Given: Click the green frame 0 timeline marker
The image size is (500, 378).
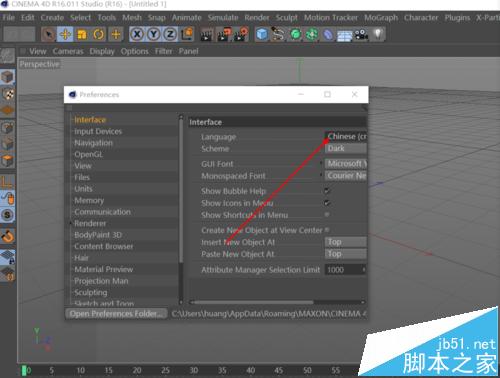Looking at the screenshot, I should [24, 370].
